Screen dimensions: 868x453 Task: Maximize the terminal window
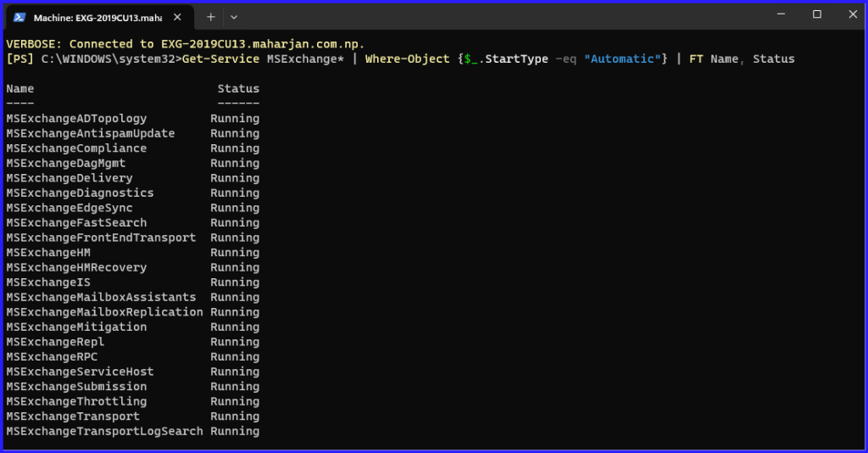pyautogui.click(x=817, y=14)
